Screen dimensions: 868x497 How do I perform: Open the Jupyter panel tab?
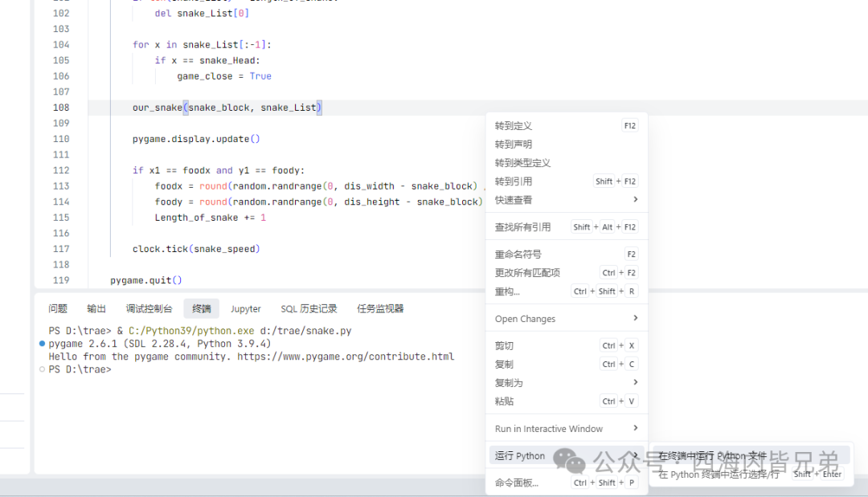pos(246,309)
